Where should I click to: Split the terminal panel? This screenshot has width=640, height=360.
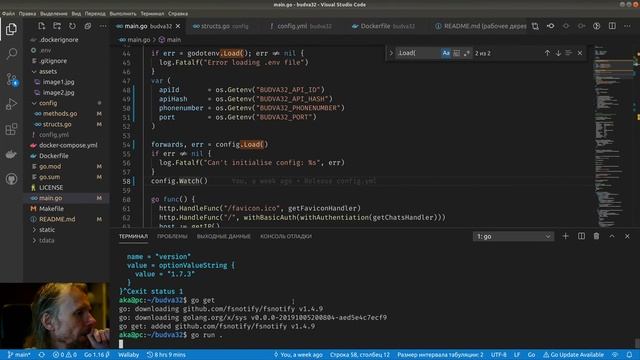coord(581,236)
